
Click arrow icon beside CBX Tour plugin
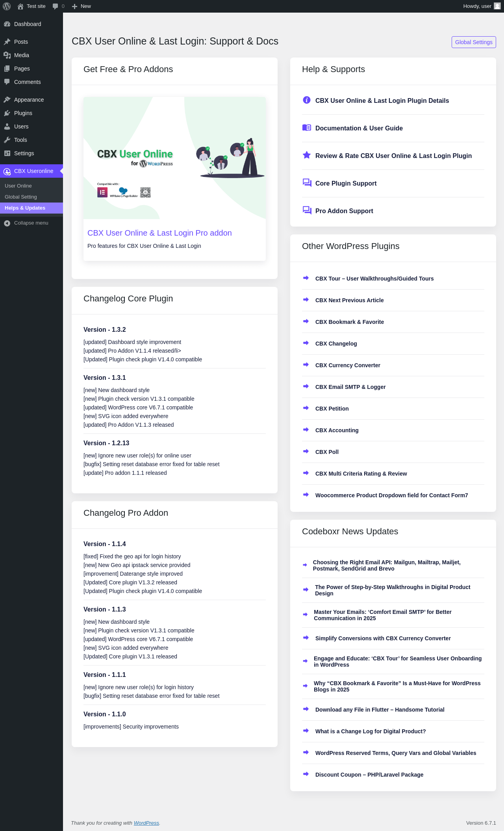pyautogui.click(x=306, y=278)
